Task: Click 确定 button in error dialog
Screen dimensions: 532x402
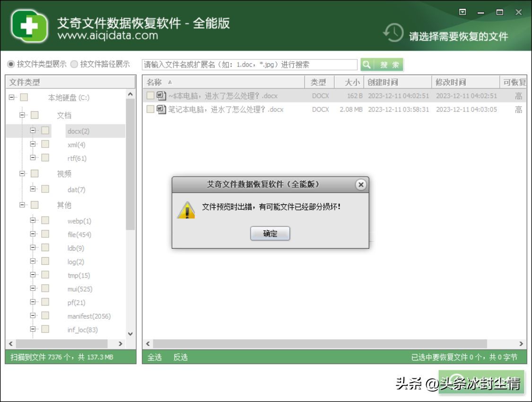Action: (x=270, y=234)
